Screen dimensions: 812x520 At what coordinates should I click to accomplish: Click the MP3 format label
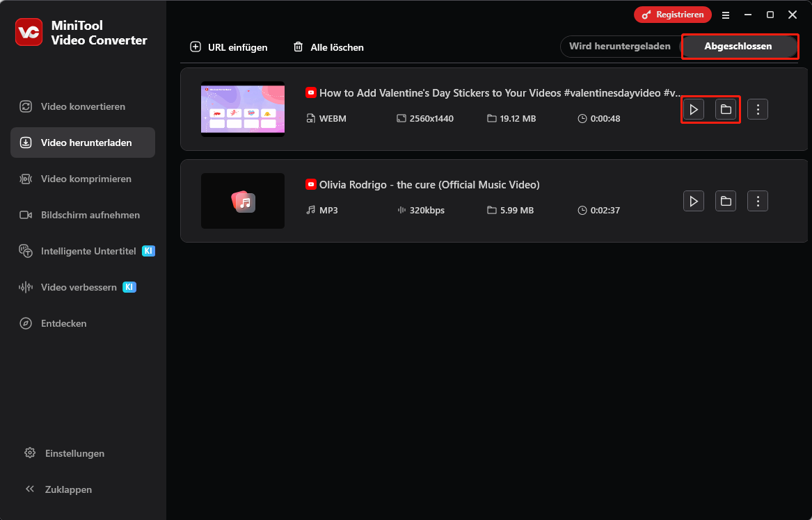[328, 211]
